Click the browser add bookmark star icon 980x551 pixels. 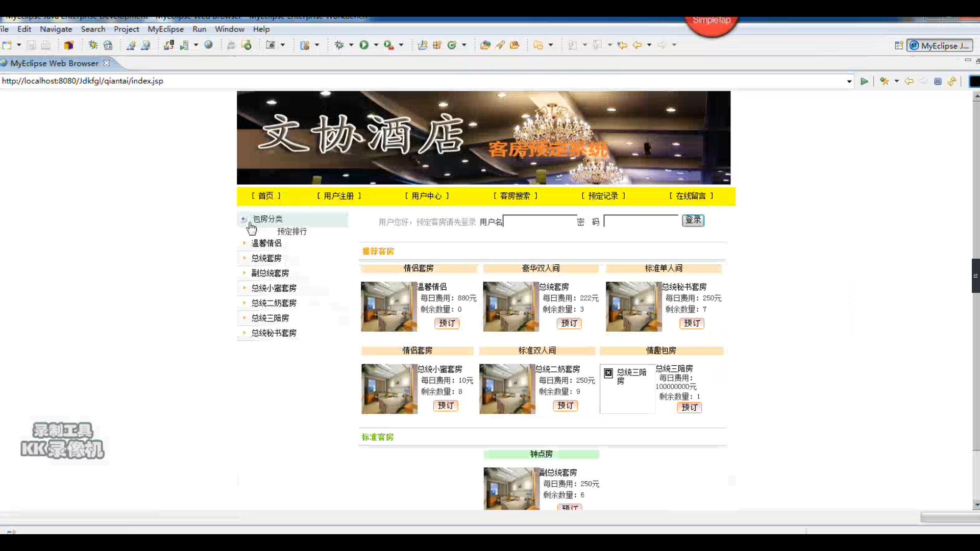(885, 81)
